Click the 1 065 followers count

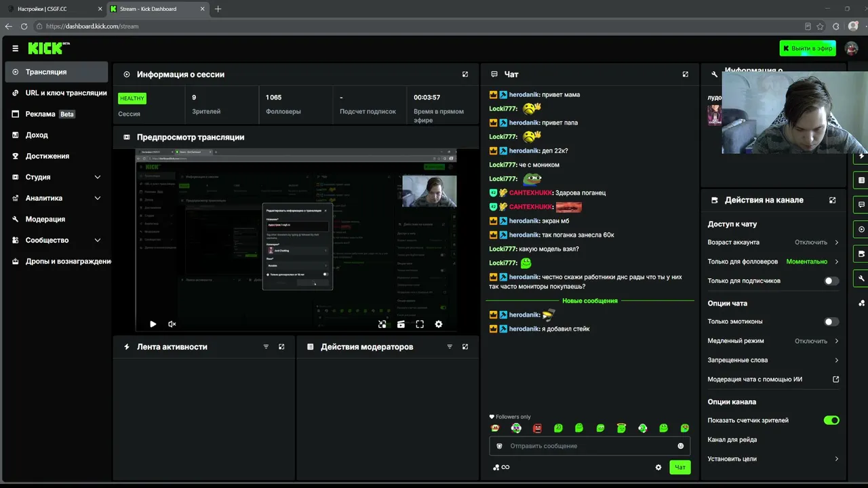point(274,98)
